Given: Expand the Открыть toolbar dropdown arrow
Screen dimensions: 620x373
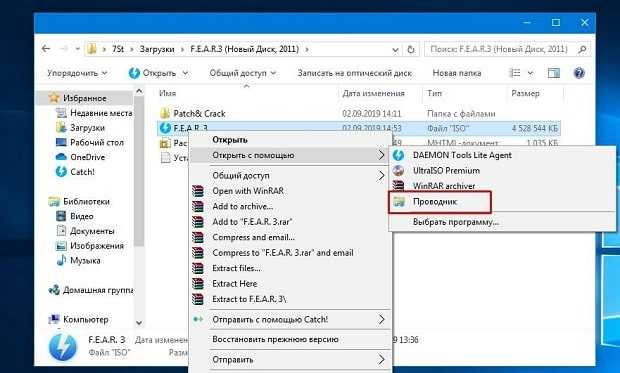Looking at the screenshot, I should 185,73.
